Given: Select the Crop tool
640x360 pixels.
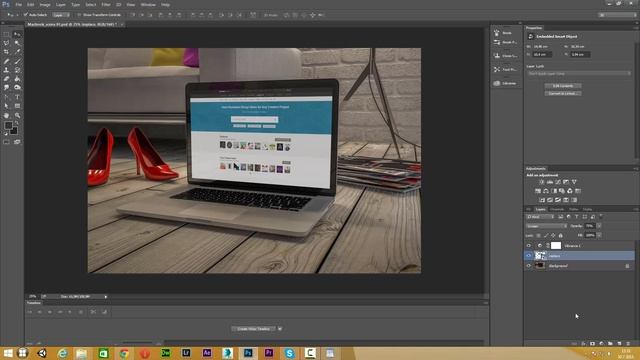Looking at the screenshot, I should click(7, 52).
